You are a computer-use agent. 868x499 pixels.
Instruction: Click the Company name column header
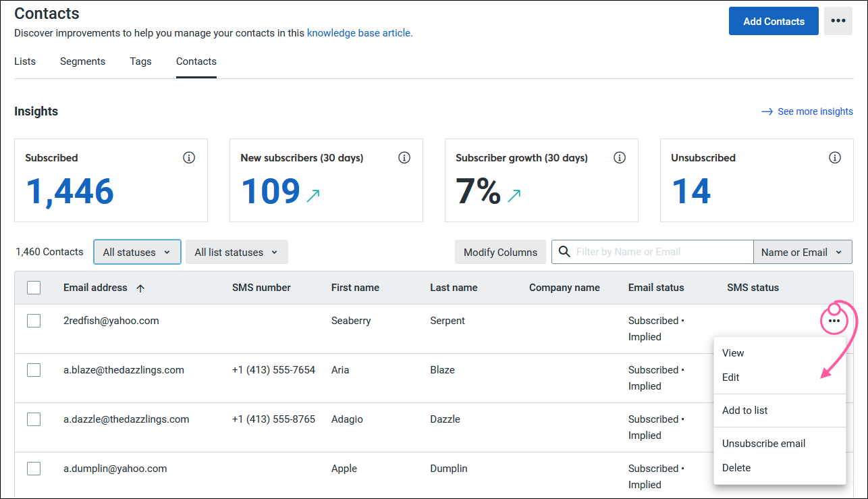click(564, 288)
